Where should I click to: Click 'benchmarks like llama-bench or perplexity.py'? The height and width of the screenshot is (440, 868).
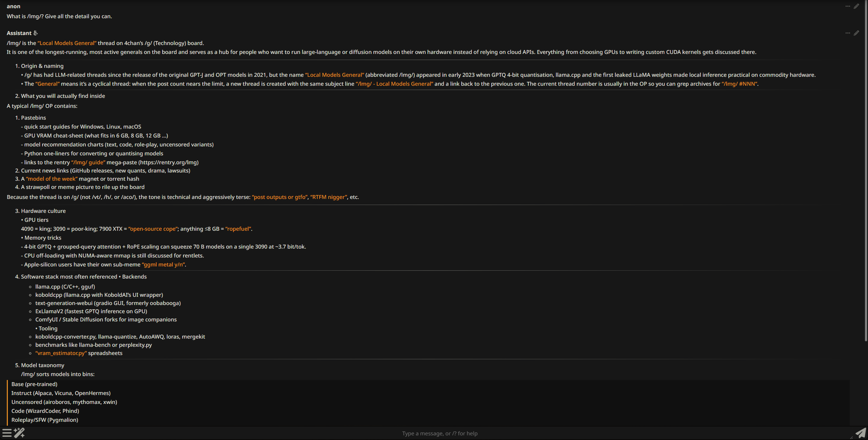94,345
